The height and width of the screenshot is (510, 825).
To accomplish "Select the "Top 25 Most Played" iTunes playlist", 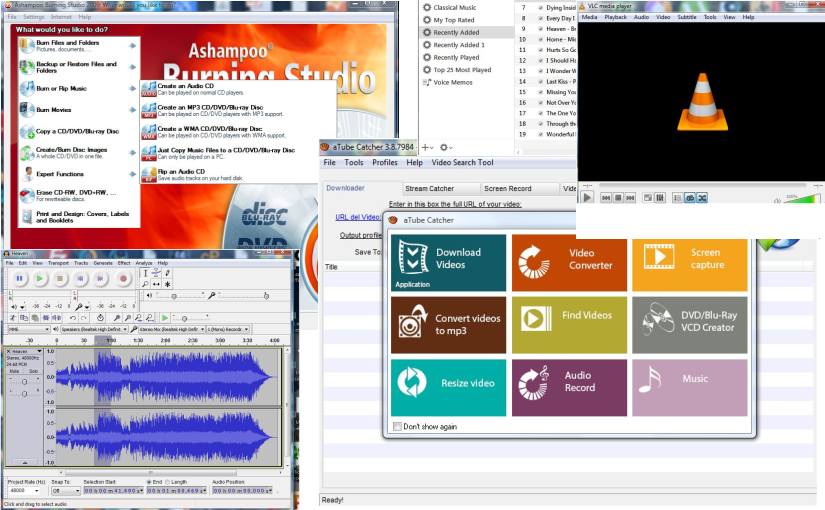I will 462,69.
